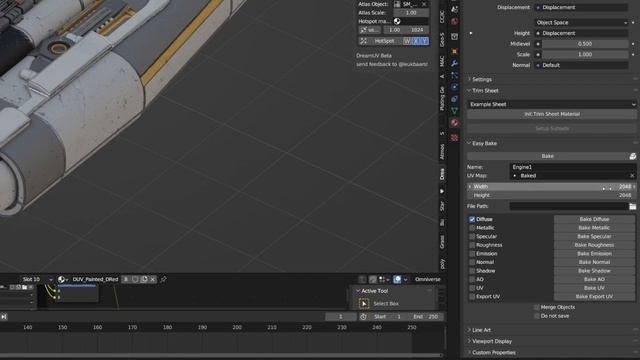Enable the Emission checkbox
Viewport: 640px width, 360px height.
coord(472,254)
